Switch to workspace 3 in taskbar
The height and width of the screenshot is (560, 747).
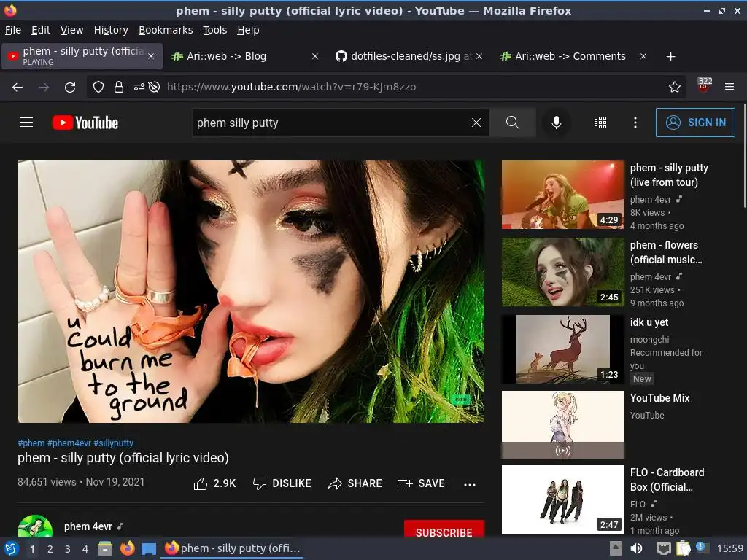pyautogui.click(x=68, y=548)
